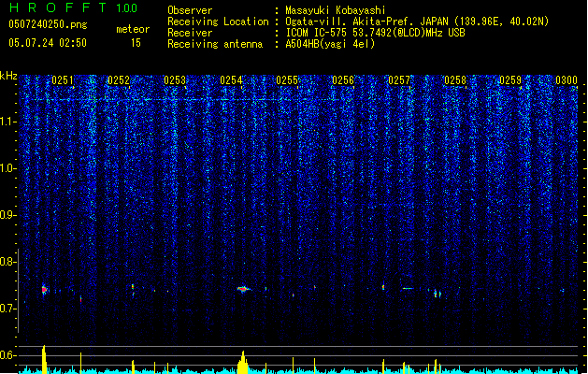Click the 0252 time marker

tap(119, 80)
